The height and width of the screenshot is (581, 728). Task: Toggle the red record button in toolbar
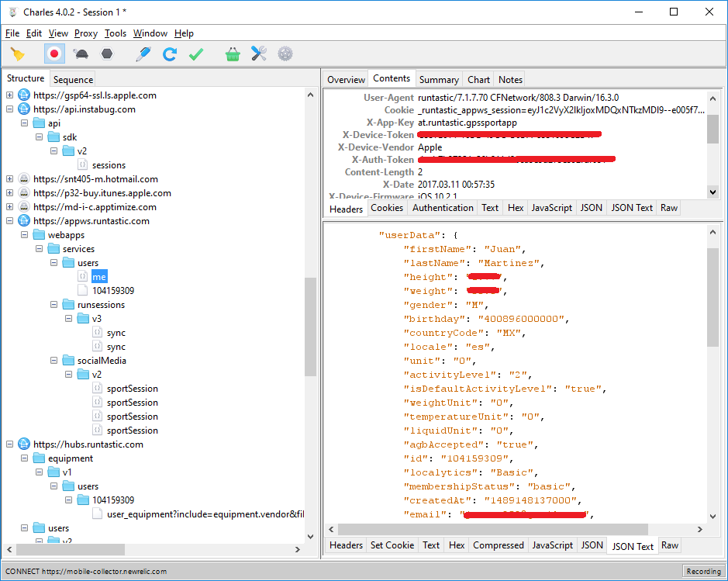pyautogui.click(x=53, y=54)
